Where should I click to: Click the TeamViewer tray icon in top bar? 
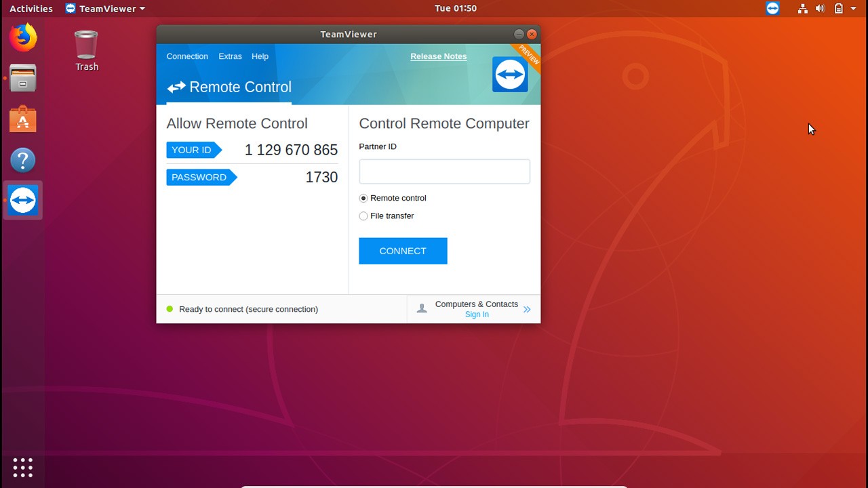772,8
